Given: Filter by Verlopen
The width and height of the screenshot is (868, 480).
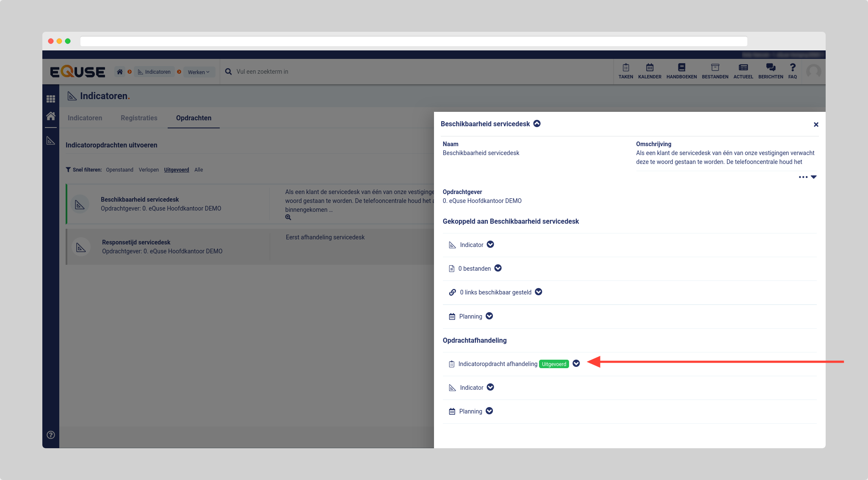Looking at the screenshot, I should [x=149, y=170].
